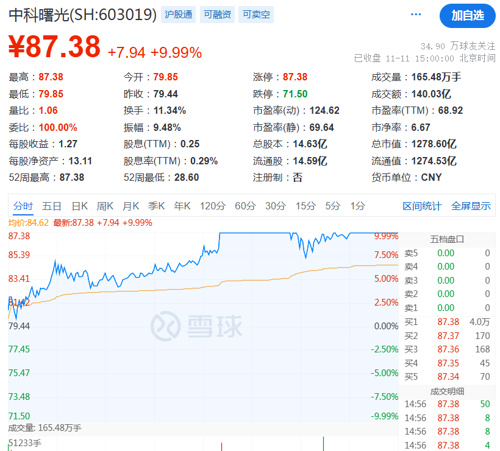Click the 买4 order row at 87.35

point(447,363)
